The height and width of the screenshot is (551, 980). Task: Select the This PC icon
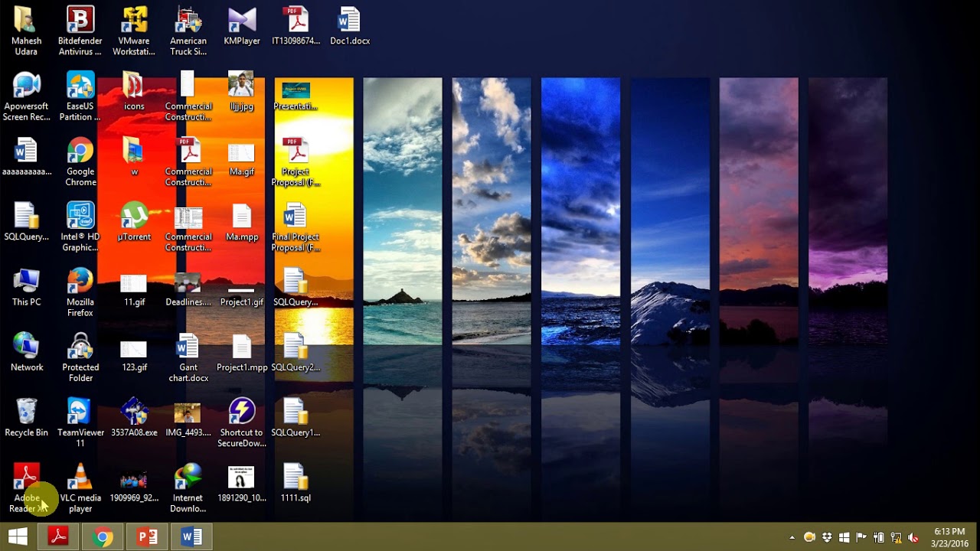26,287
